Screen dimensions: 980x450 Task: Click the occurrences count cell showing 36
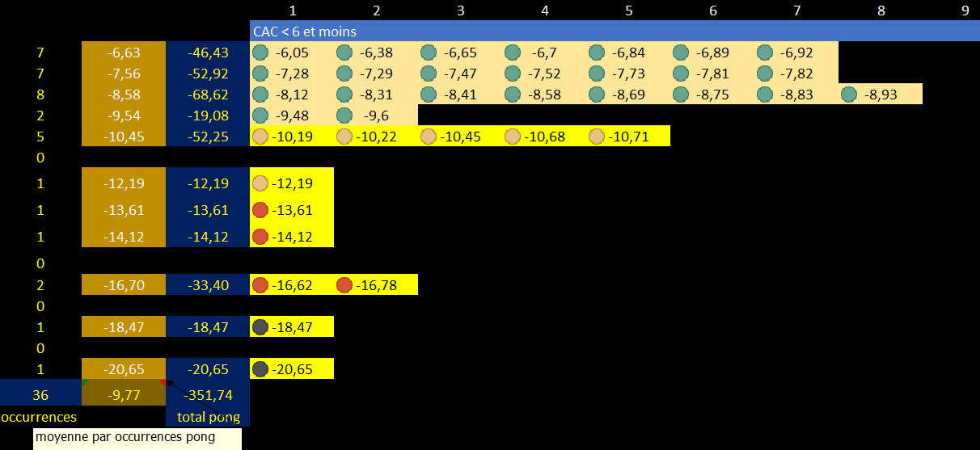point(40,395)
